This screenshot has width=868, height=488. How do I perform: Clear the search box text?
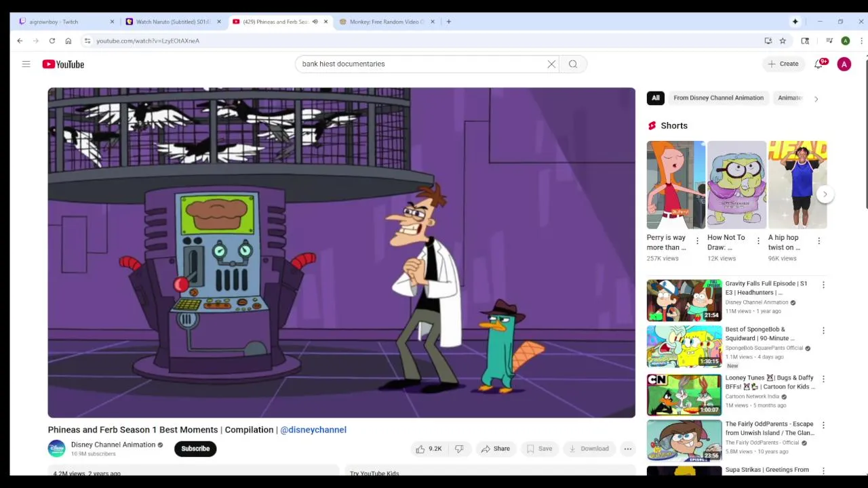point(551,64)
